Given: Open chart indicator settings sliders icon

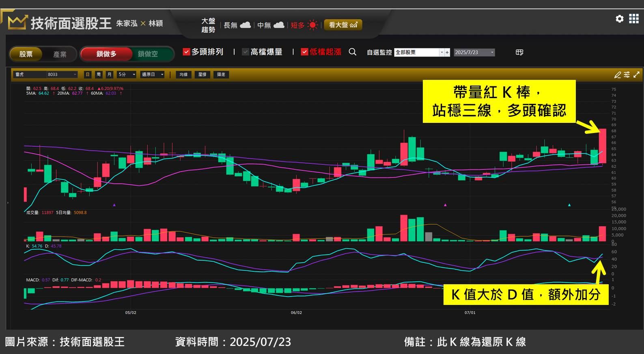Looking at the screenshot, I should pyautogui.click(x=627, y=75).
